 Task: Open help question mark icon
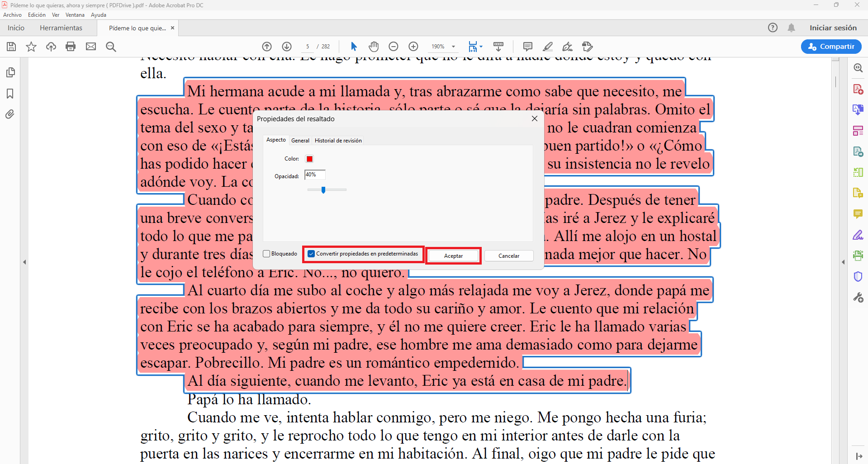click(x=773, y=28)
